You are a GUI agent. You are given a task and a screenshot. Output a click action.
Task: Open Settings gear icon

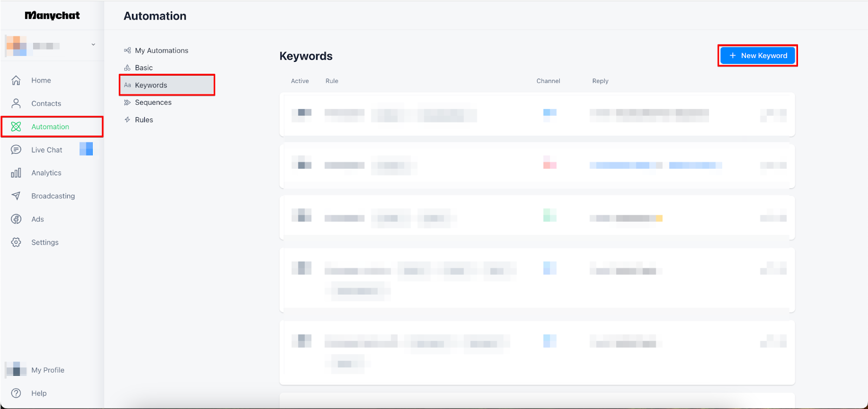coord(16,242)
